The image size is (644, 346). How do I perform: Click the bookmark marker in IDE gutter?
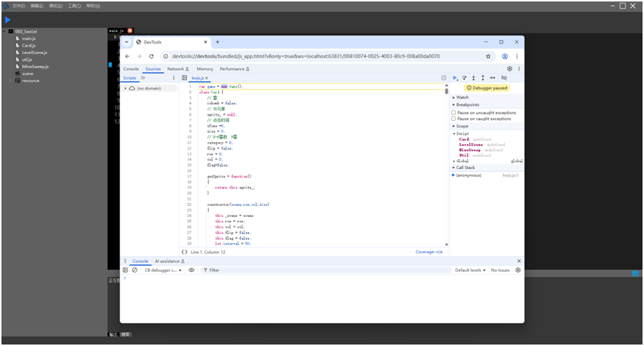tap(110, 65)
